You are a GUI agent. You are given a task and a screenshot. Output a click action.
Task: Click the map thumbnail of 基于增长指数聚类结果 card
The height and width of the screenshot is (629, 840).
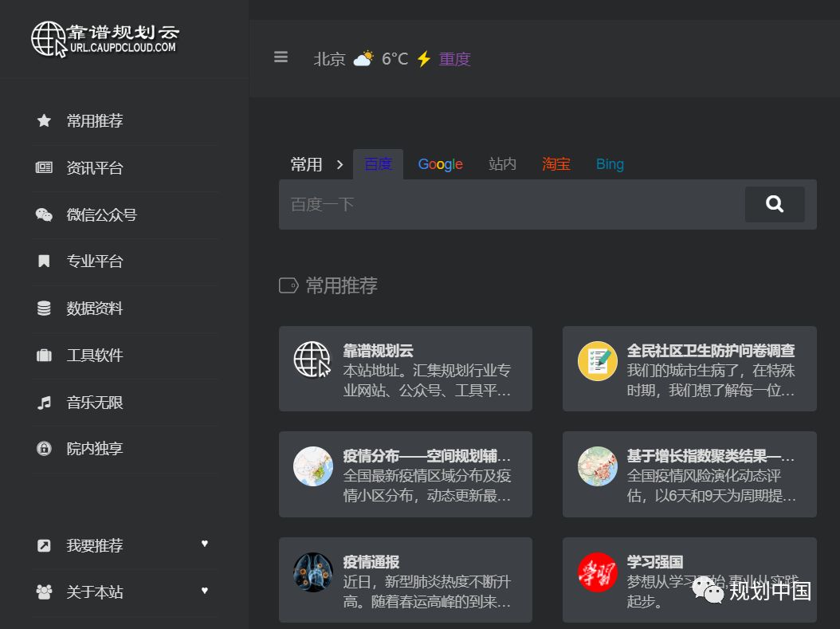coord(597,466)
